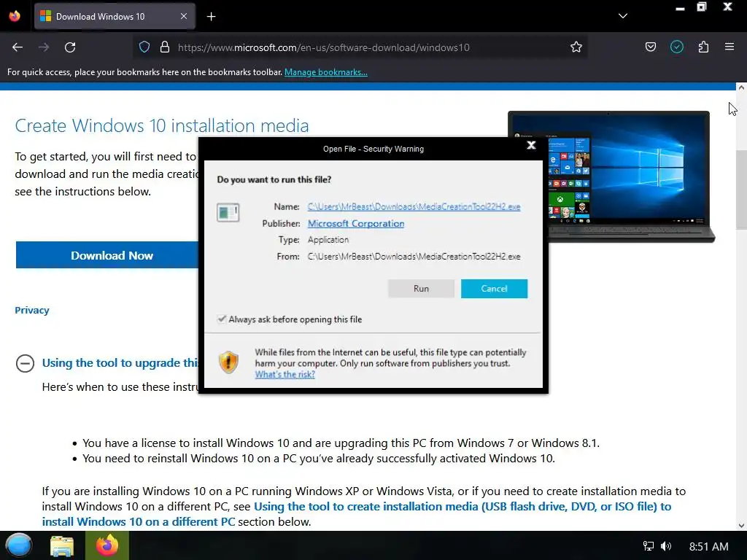Click the Manage bookmarks link
Screen dimensions: 747x560
[x=326, y=72]
